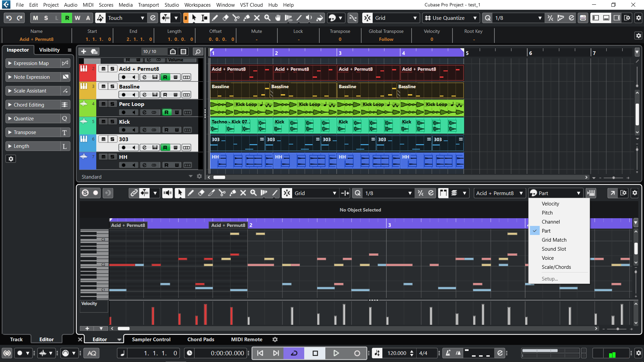Click the AQ auto-quantize icon

(92, 353)
